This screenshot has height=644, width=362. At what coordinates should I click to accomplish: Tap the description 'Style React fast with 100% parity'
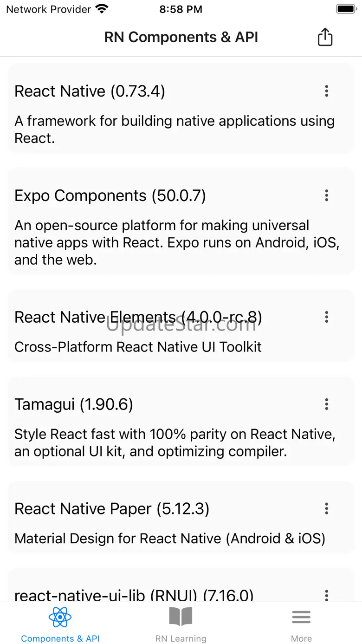tap(175, 442)
